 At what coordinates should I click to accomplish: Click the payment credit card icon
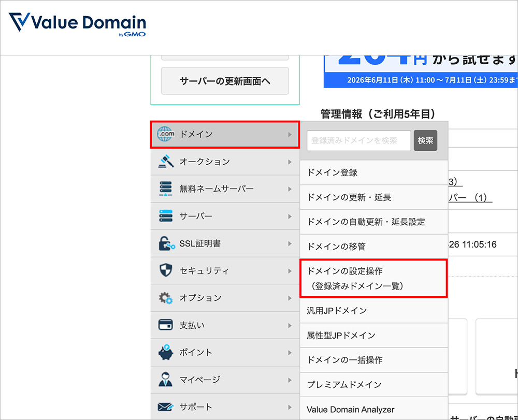point(166,325)
